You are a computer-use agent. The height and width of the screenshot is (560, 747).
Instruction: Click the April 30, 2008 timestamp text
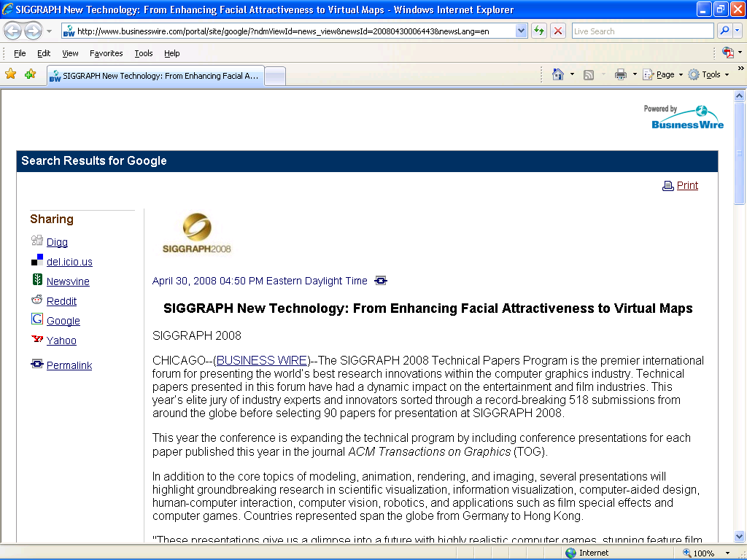(260, 281)
